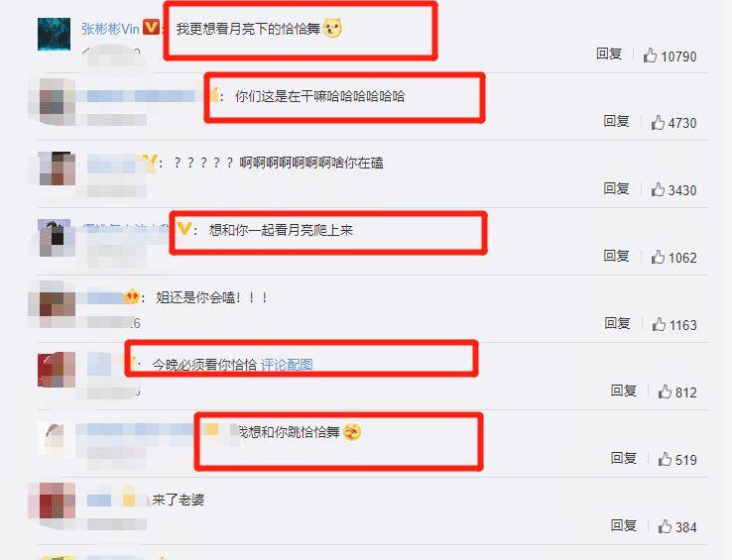
Task: Like the comment with 10790 likes
Action: [x=650, y=56]
